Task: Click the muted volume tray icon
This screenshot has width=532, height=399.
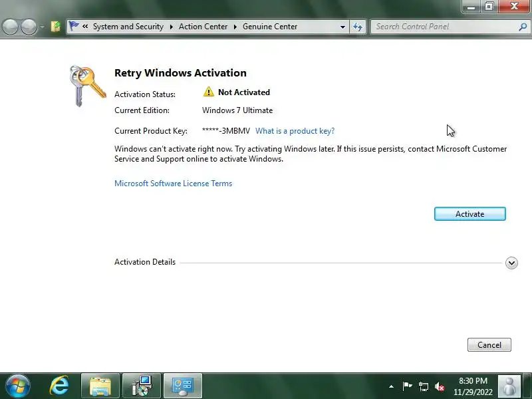Action: coord(440,386)
